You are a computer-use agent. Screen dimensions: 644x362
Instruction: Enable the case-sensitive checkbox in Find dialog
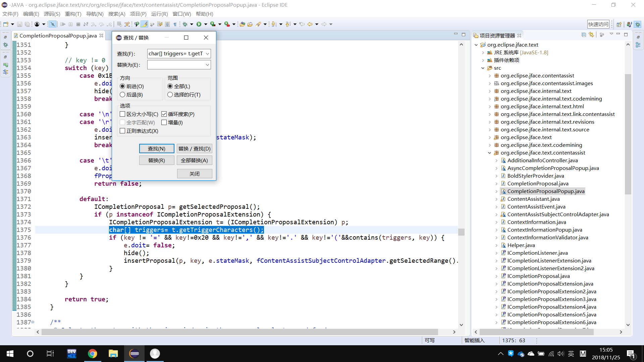122,114
